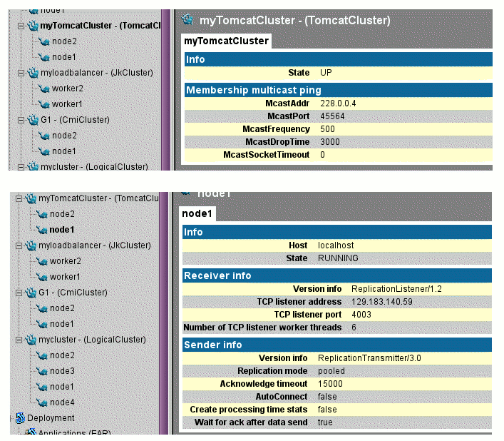The image size is (504, 441).
Task: Click node2 icon under G1, lower tree
Action: click(x=42, y=308)
